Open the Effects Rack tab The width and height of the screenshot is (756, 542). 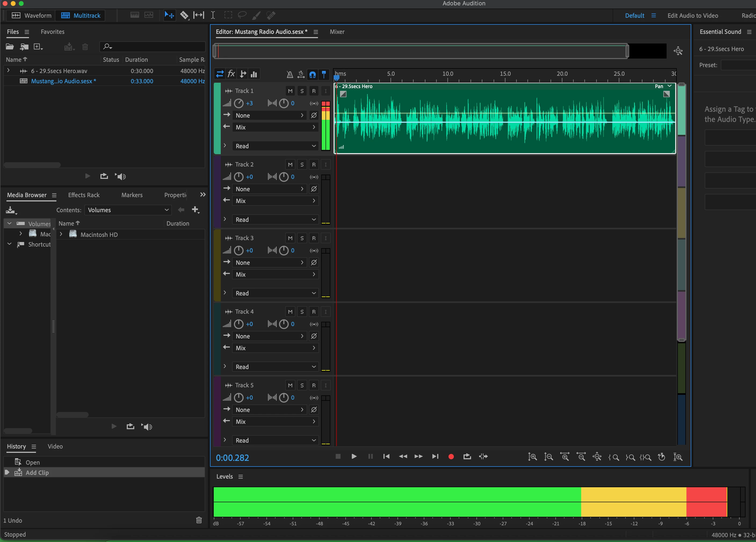tap(84, 195)
